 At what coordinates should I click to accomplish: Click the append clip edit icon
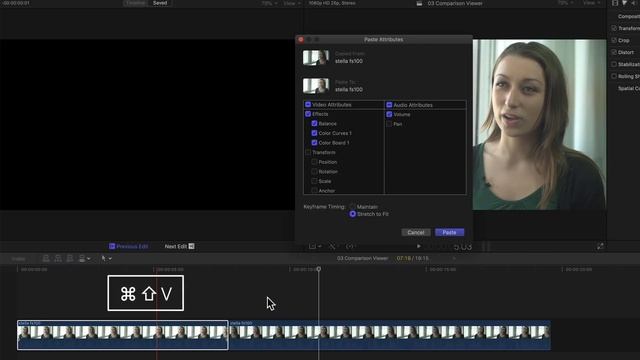click(x=70, y=258)
